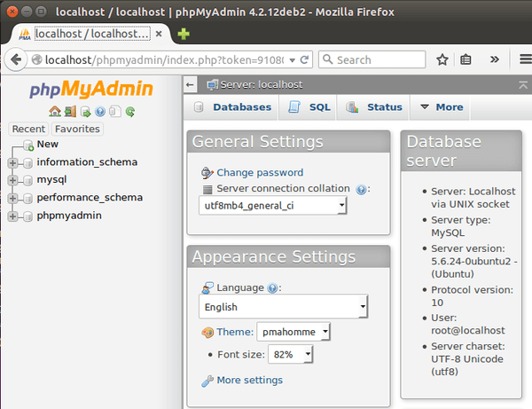Select performance_schema database
532x409 pixels.
(90, 198)
